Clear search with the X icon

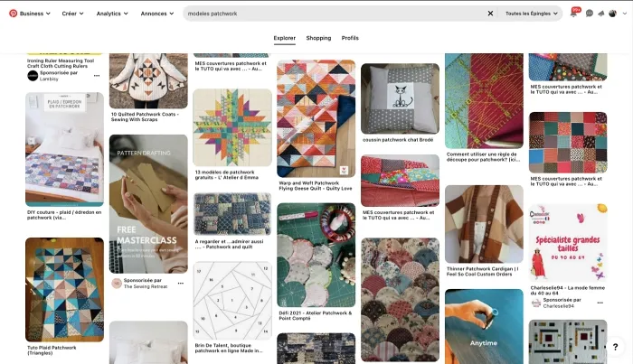[x=490, y=14]
